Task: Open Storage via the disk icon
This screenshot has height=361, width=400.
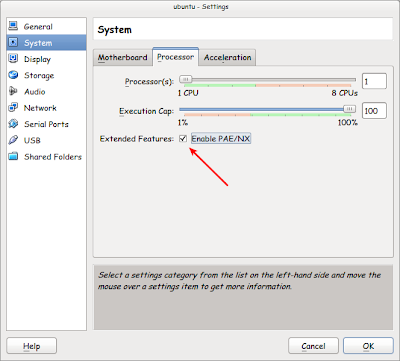Action: coord(13,75)
